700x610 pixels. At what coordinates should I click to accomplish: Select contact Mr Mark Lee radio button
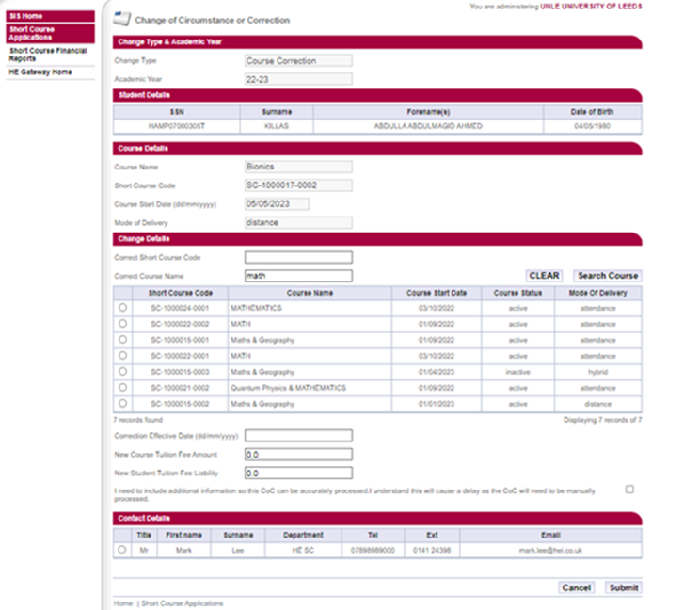point(121,549)
